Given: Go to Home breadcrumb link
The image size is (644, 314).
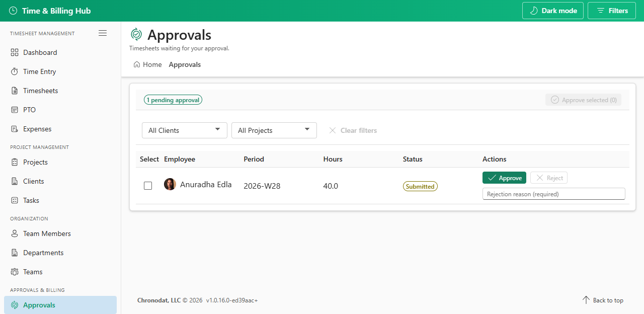Looking at the screenshot, I should (x=147, y=64).
